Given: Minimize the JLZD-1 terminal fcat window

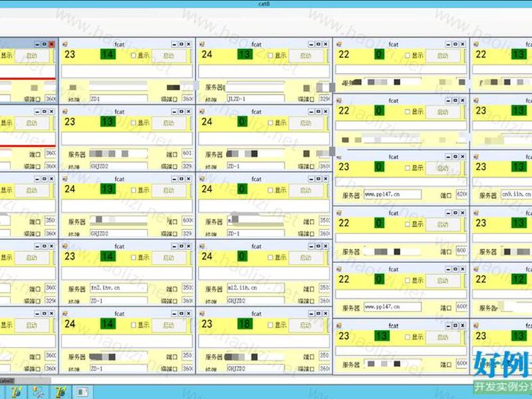Looking at the screenshot, I should 311,44.
